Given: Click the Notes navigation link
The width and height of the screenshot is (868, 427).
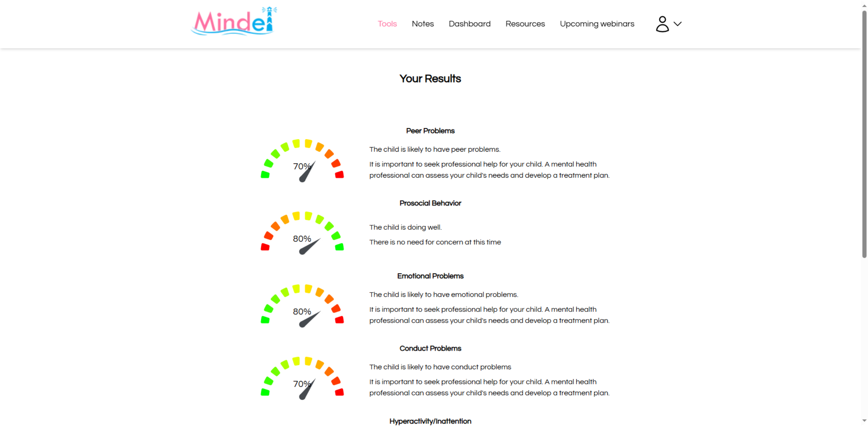Looking at the screenshot, I should (x=422, y=24).
